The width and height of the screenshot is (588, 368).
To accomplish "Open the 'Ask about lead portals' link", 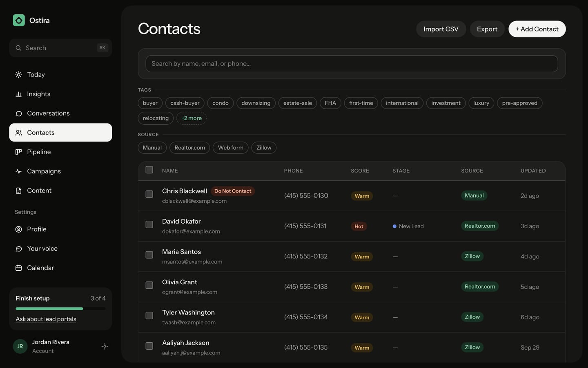I will click(x=46, y=319).
